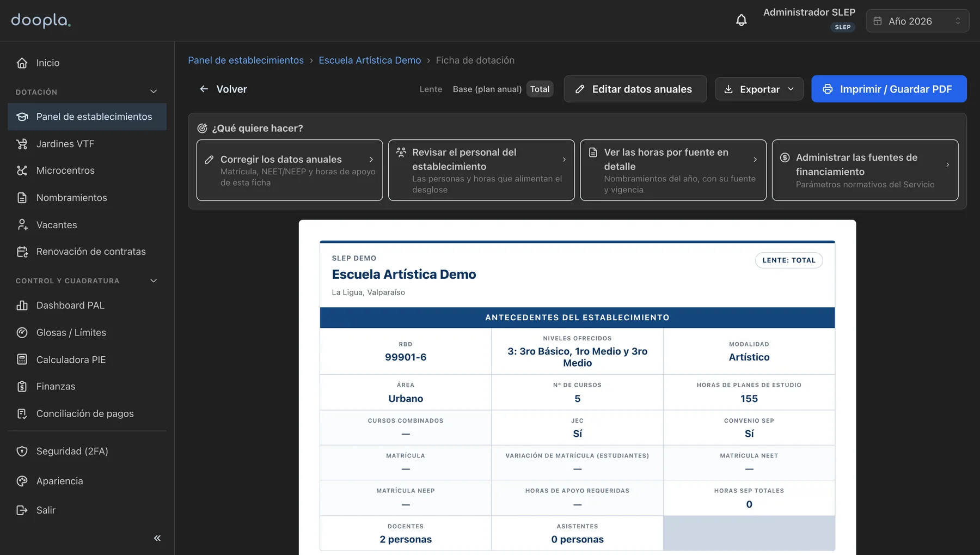Screen dimensions: 980x555
Task: Open the Año 2026 year selector
Action: pyautogui.click(x=917, y=21)
